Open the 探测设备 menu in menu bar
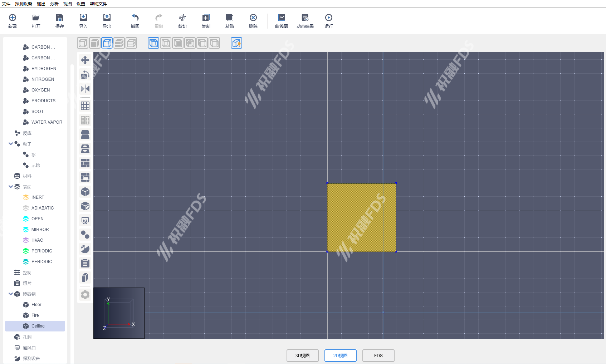The image size is (606, 364). [24, 4]
